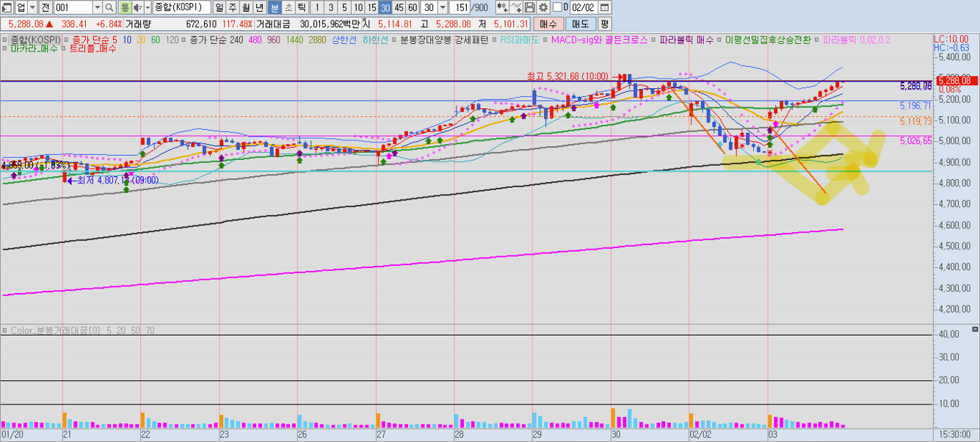Image resolution: width=980 pixels, height=442 pixels.
Task: Open the dropdown arrow beside the speaker icon
Action: 148,7
